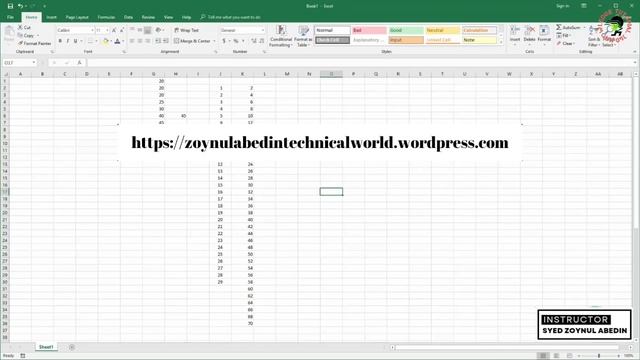The image size is (640, 360).
Task: Select the Sheet1 tab
Action: point(46,347)
